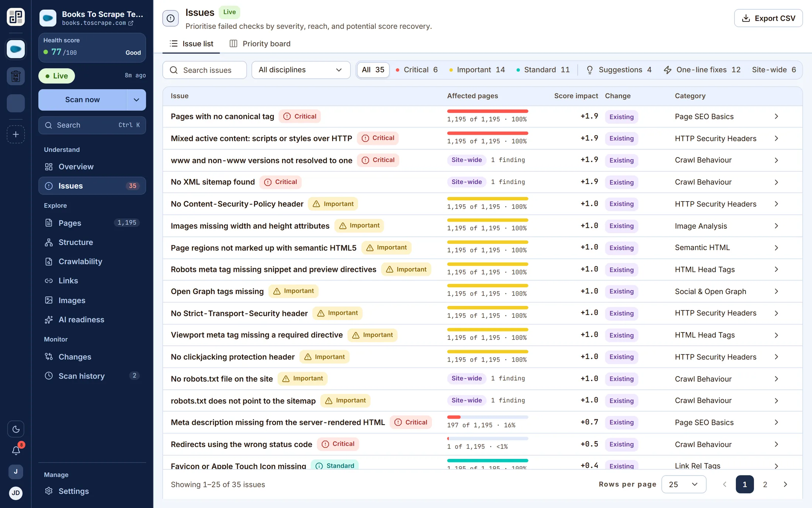Click the Health score 77/100 card
Viewport: 812px width, 508px height.
(92, 48)
